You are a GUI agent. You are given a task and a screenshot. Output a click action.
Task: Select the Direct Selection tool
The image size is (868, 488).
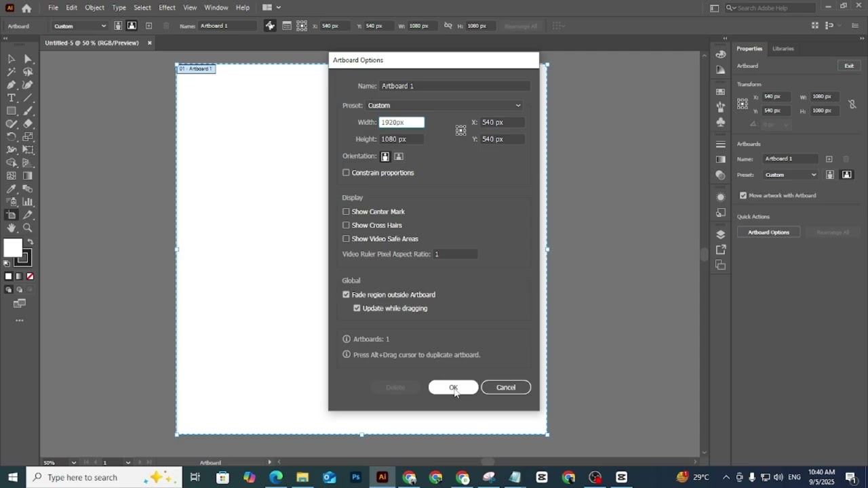click(x=28, y=59)
